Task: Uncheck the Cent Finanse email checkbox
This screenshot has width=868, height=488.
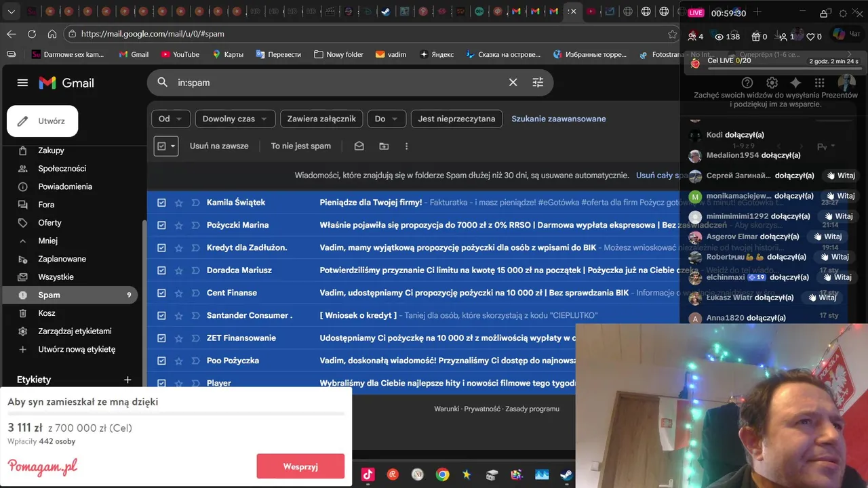Action: click(161, 293)
